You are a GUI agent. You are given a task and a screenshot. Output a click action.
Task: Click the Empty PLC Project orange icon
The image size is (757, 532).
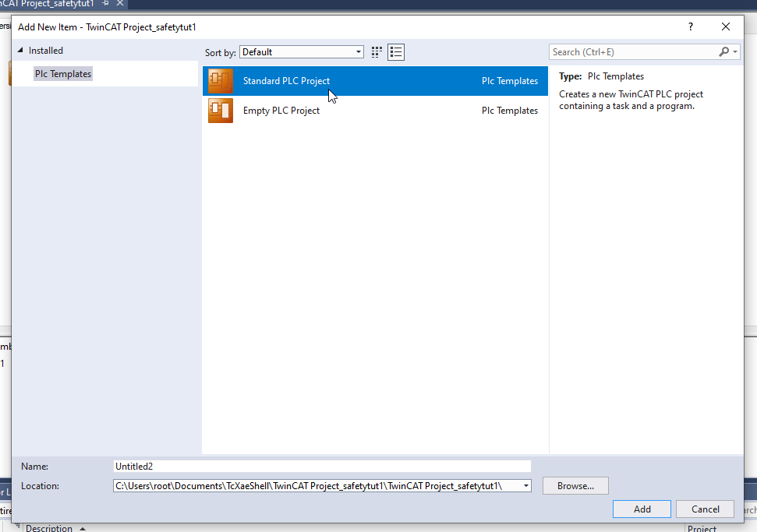click(221, 111)
